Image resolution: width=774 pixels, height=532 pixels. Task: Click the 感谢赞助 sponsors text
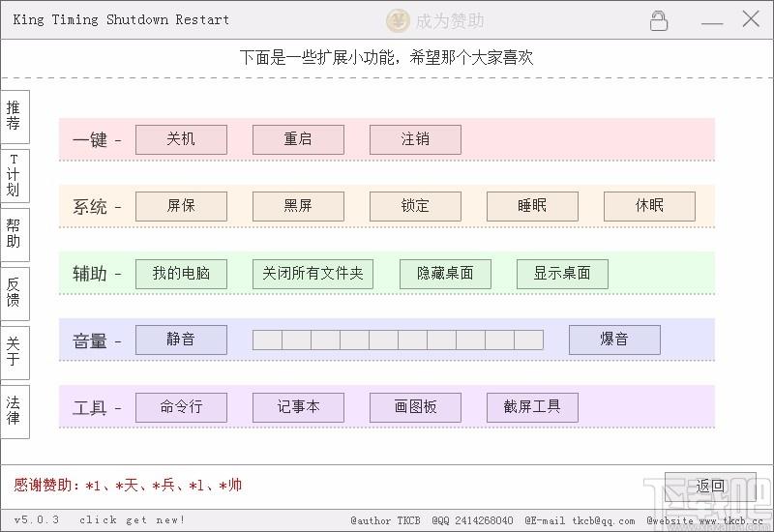point(128,486)
